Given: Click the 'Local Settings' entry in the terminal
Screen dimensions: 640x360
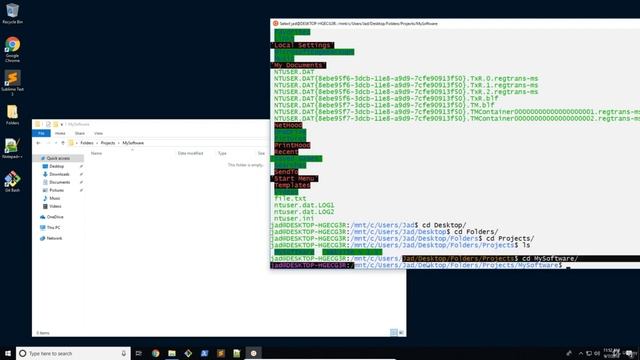Looking at the screenshot, I should pos(302,45).
